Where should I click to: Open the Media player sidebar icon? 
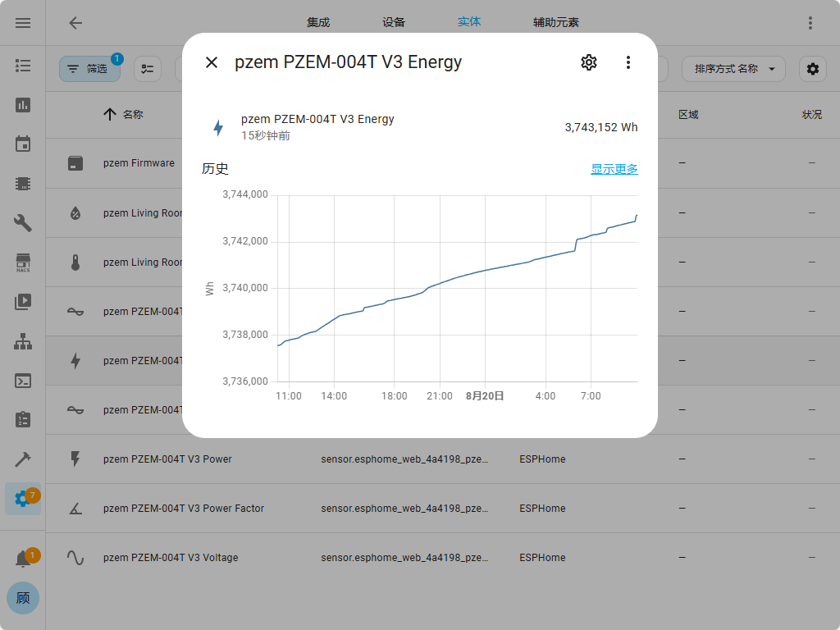23,302
